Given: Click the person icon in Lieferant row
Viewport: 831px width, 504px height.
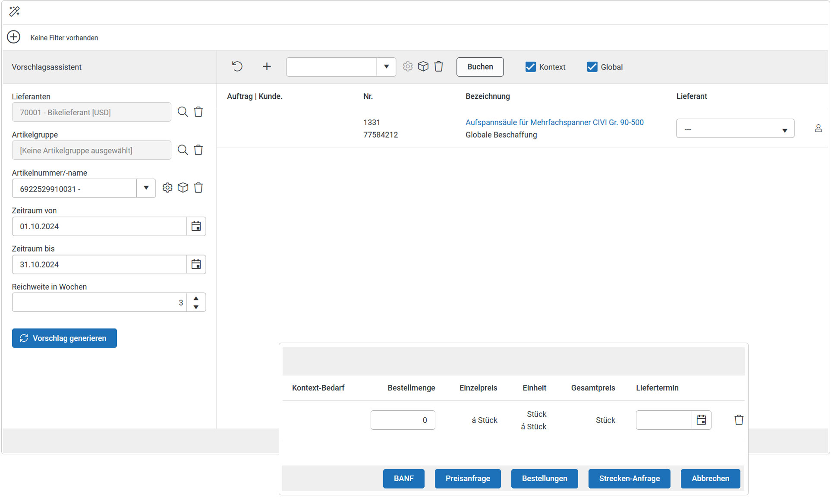Looking at the screenshot, I should pos(818,129).
